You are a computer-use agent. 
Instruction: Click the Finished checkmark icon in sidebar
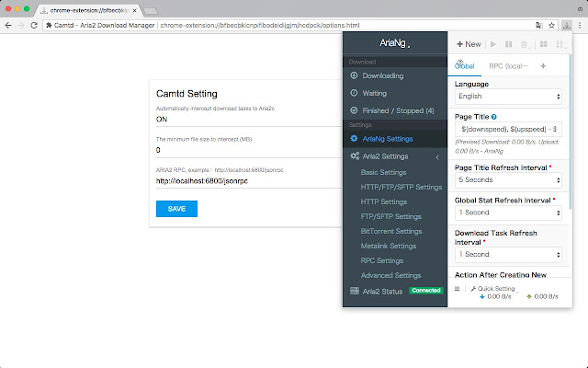[x=354, y=110]
